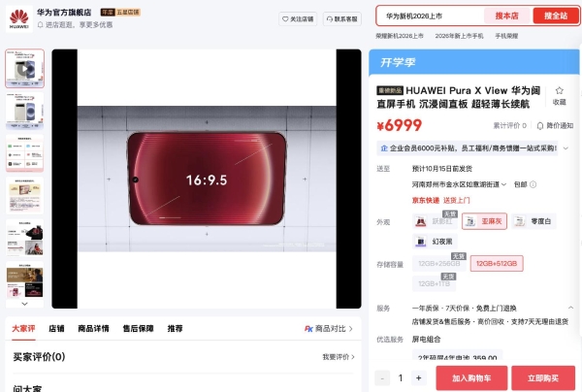The image size is (582, 392).
Task: Open 商品对比 product comparison
Action: click(329, 329)
